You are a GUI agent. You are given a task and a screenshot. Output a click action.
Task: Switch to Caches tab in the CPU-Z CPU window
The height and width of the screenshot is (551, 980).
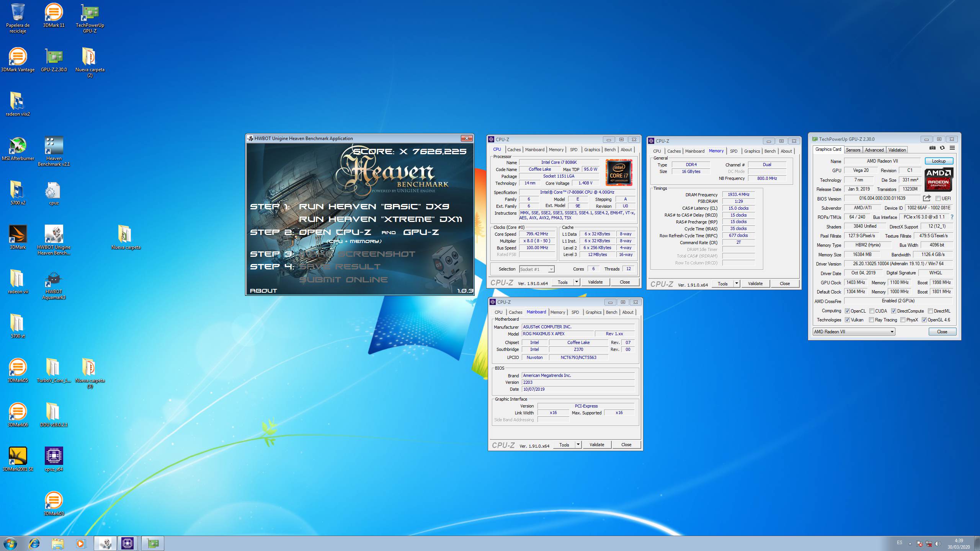[514, 150]
